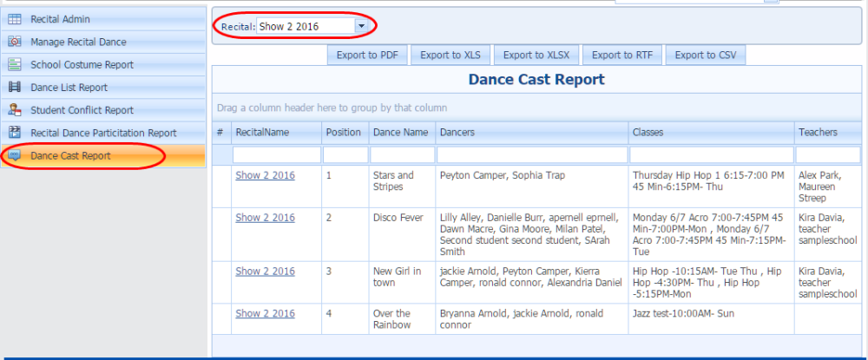This screenshot has width=868, height=360.
Task: Select Dance Cast Report menu item
Action: (x=103, y=155)
